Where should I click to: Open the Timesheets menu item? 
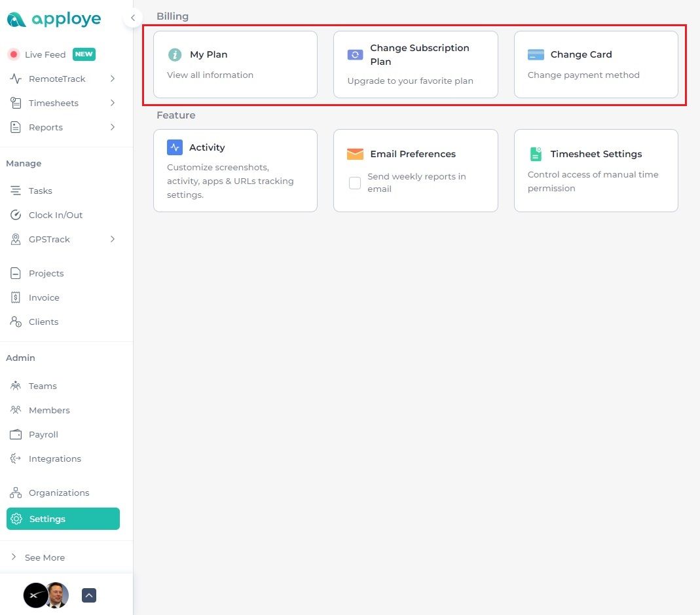point(54,103)
